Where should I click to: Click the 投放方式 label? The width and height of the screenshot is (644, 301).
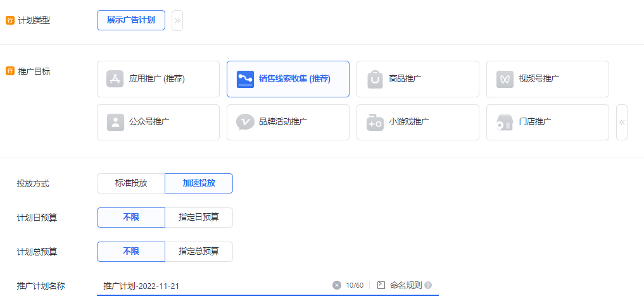coord(33,184)
